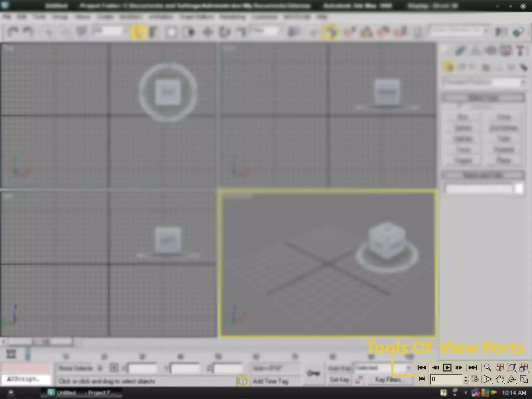
Task: Enable the Auto Key mode
Action: click(x=340, y=368)
